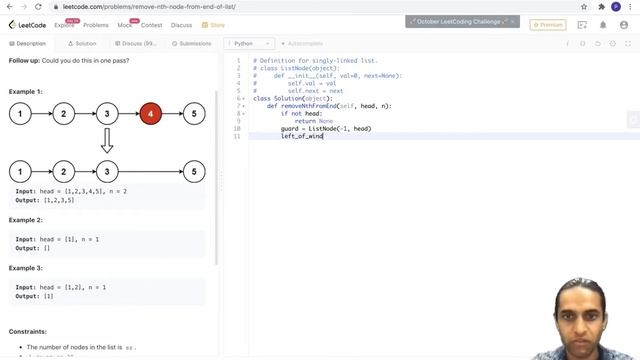Switch to the Discuss tab in problem panel
640x360 pixels.
[x=136, y=44]
